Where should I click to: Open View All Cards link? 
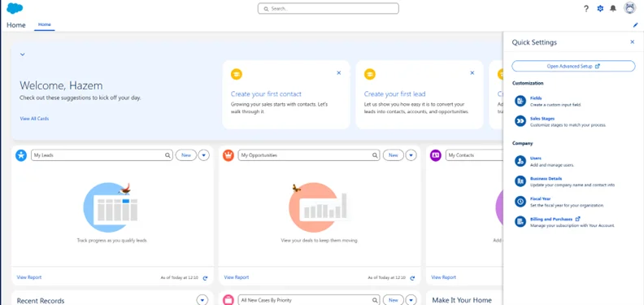pos(34,119)
